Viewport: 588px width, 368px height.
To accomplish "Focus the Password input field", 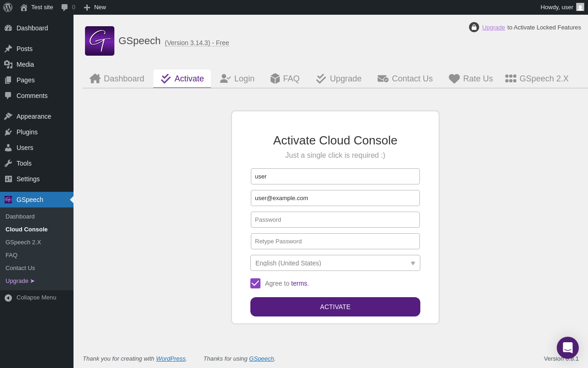I will (x=335, y=219).
